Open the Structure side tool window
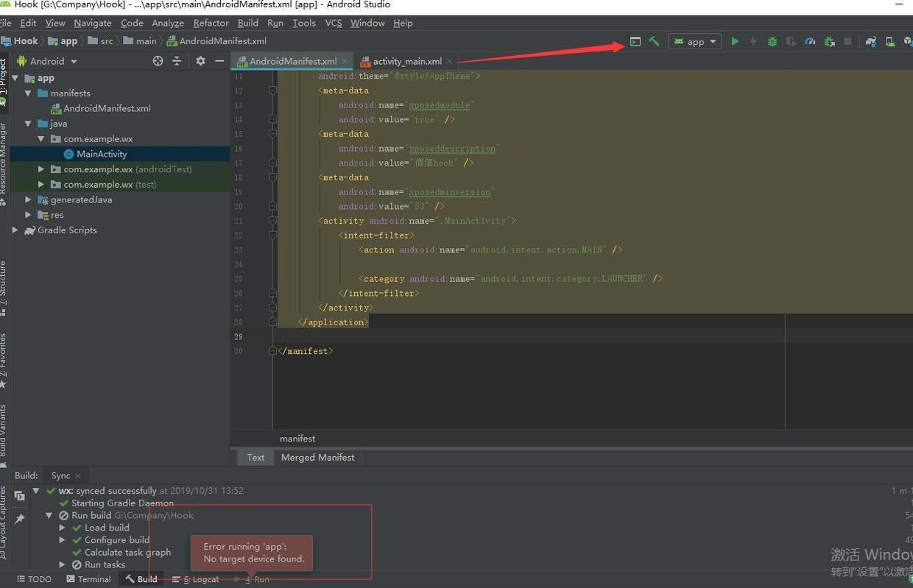Screen dimensions: 913x588 pos(4,287)
